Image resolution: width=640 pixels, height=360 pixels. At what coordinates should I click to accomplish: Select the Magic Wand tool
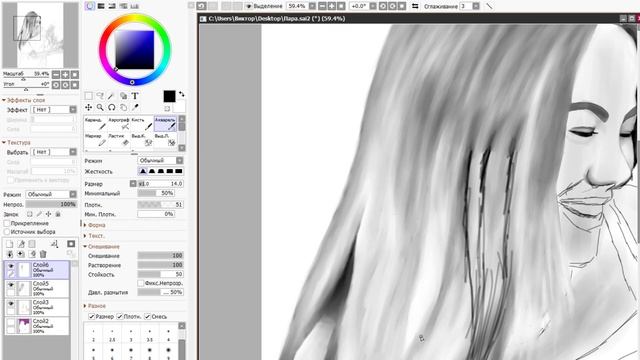(111, 96)
